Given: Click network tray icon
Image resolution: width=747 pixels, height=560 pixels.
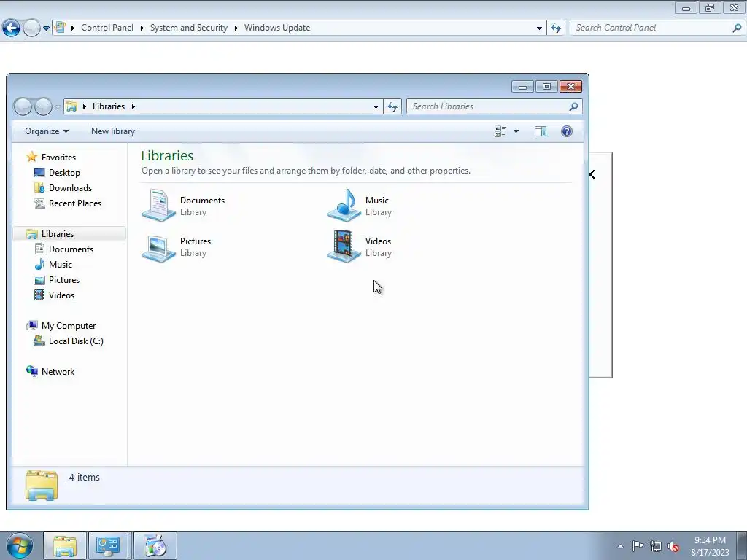Looking at the screenshot, I should point(656,546).
